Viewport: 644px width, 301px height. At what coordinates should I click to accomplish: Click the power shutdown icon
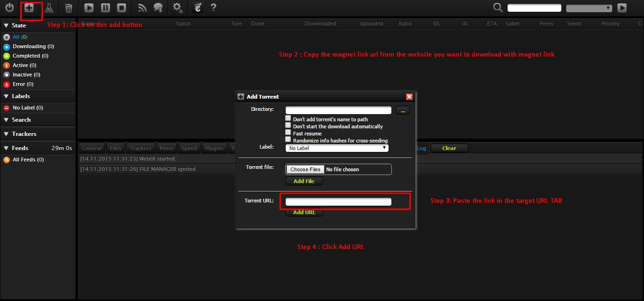coord(9,8)
